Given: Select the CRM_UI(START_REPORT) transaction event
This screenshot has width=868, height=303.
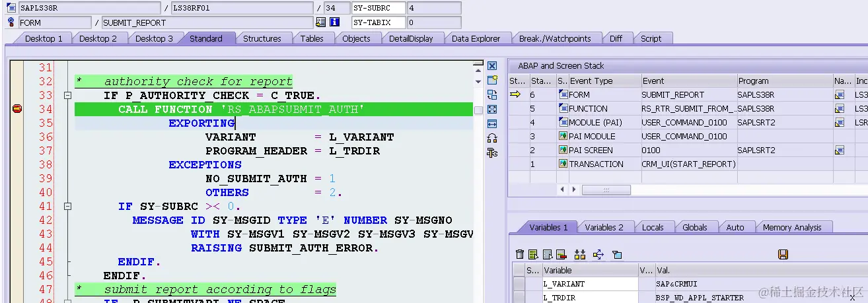Looking at the screenshot, I should 689,164.
